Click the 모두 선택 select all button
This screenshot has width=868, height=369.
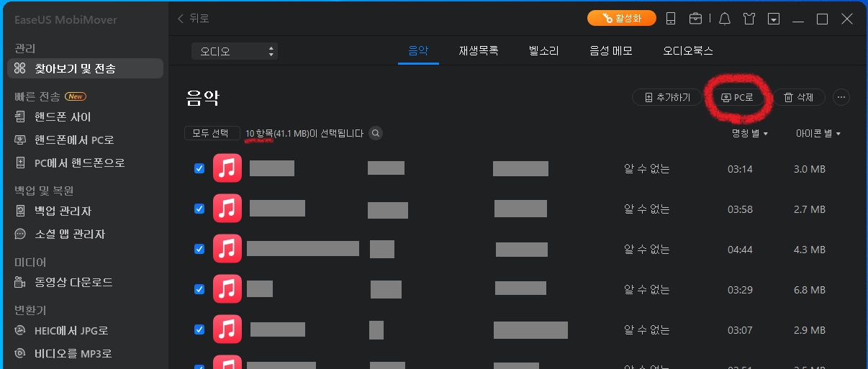point(212,133)
